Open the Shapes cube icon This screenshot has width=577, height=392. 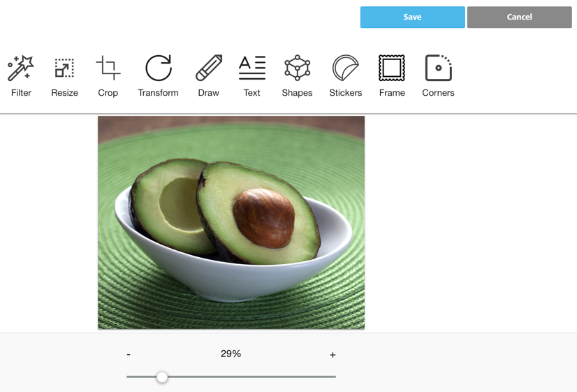298,68
